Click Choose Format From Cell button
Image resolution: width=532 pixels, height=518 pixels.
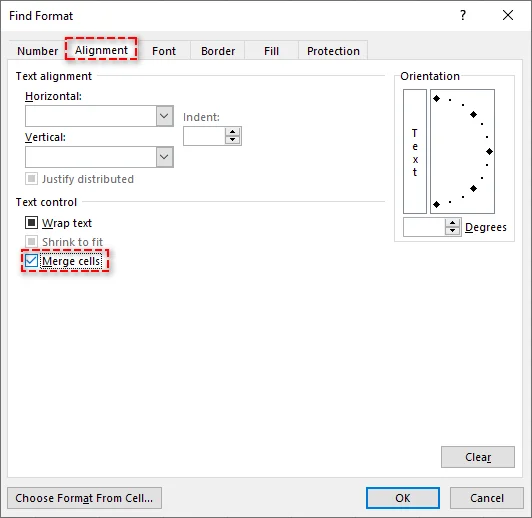(84, 498)
